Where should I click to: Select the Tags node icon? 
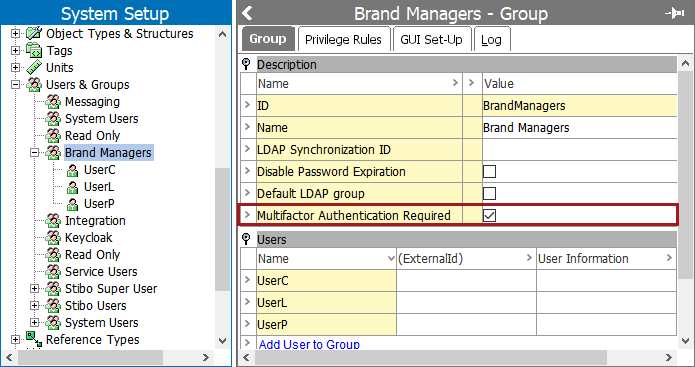[x=34, y=50]
